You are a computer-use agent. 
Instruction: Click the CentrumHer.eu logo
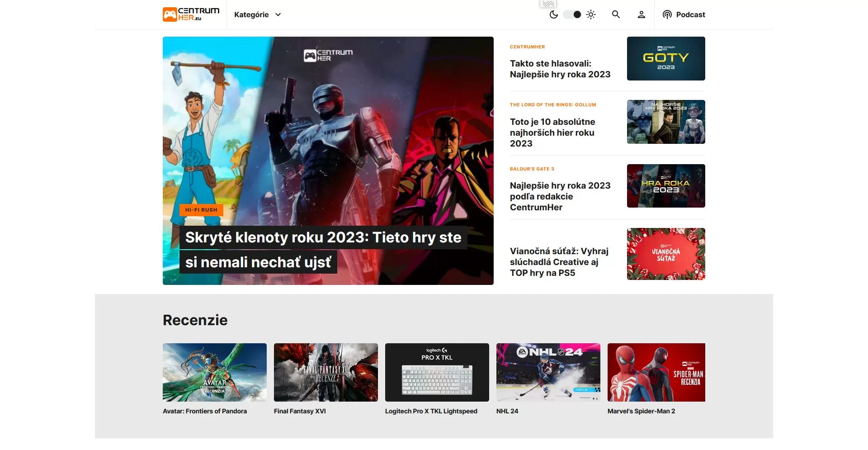[191, 14]
